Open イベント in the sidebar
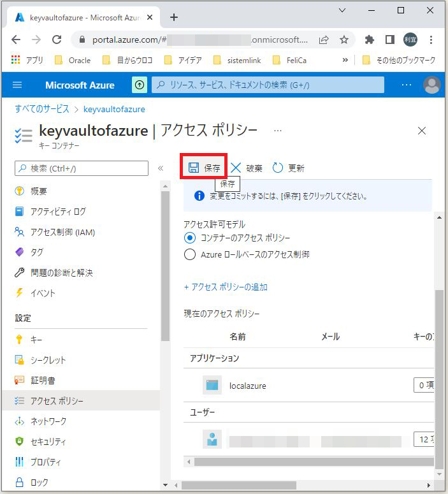Image resolution: width=448 pixels, height=494 pixels. pyautogui.click(x=43, y=293)
